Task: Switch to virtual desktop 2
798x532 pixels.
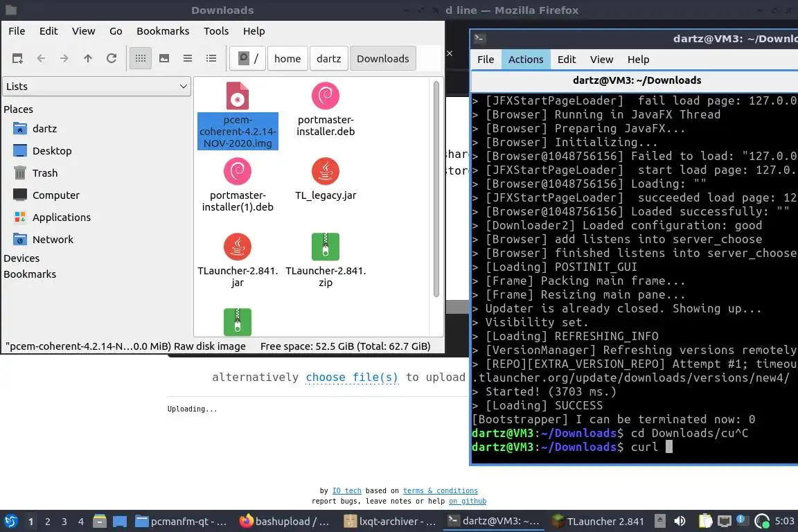Action: click(47, 522)
